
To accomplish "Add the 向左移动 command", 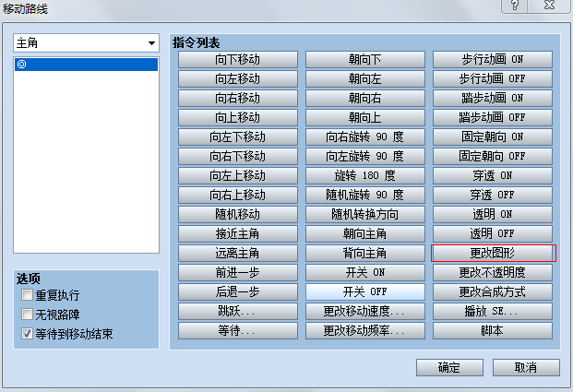I will (x=238, y=78).
